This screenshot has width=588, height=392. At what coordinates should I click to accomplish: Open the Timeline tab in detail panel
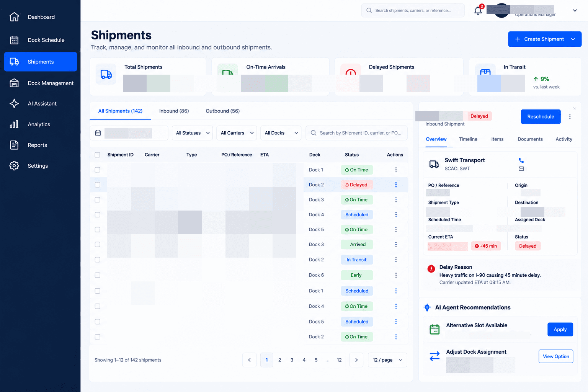coord(468,139)
